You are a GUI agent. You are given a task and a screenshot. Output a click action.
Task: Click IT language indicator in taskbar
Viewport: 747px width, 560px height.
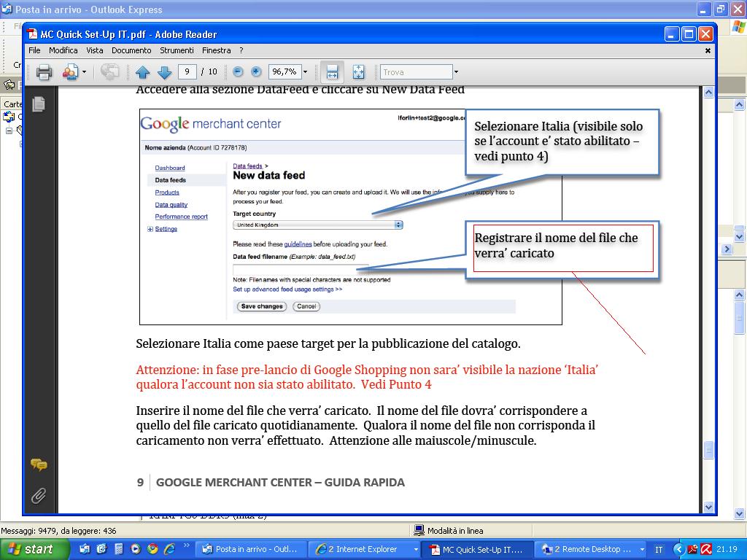coord(659,550)
